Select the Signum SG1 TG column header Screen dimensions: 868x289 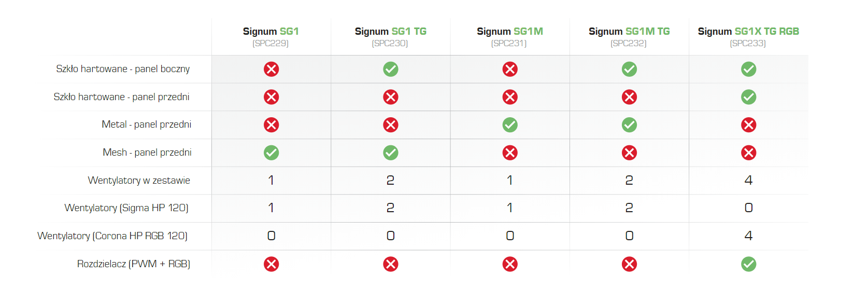tap(390, 37)
